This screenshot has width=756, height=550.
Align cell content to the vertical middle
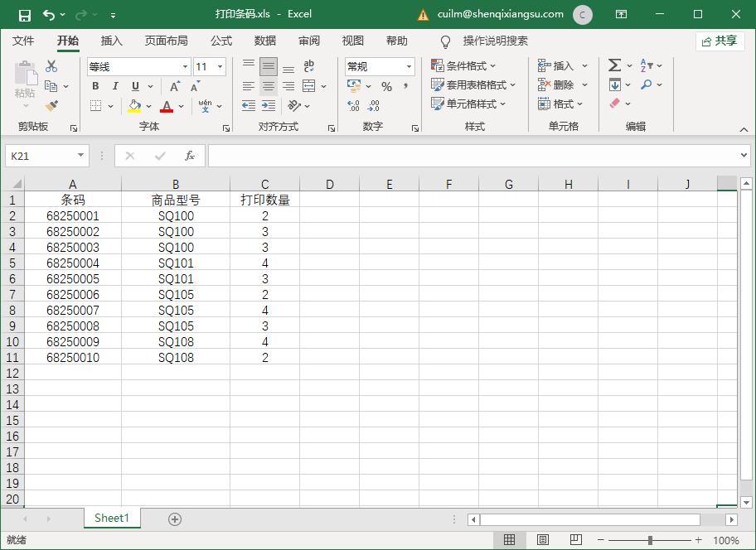[x=269, y=66]
